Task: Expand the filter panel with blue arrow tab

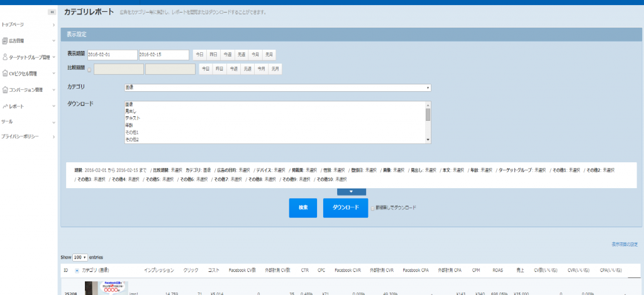Action: [x=352, y=191]
